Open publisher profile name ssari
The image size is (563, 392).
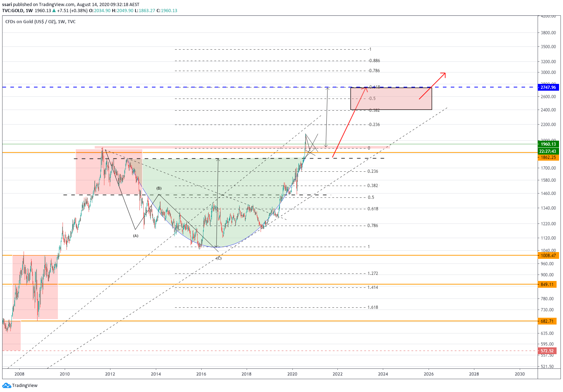click(x=7, y=5)
